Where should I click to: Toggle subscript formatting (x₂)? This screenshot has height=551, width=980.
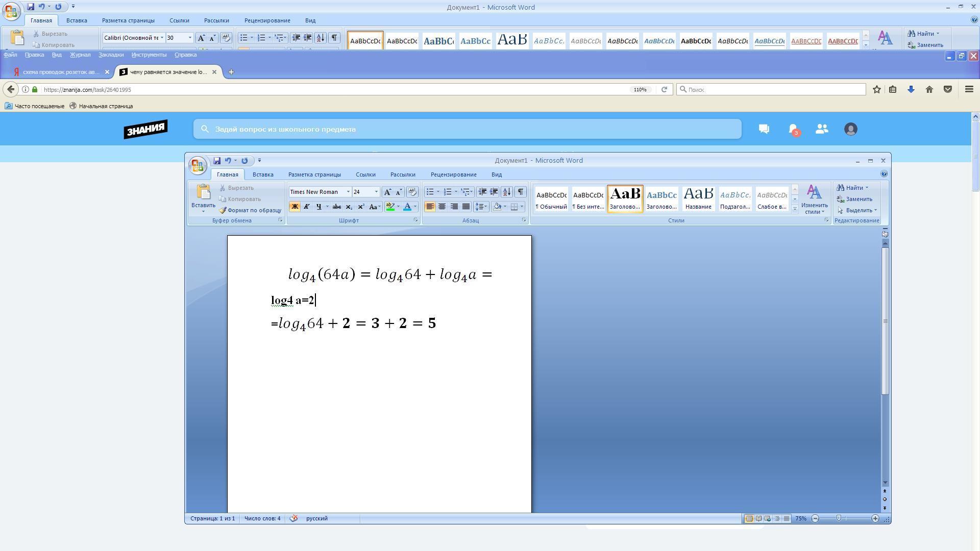point(349,207)
